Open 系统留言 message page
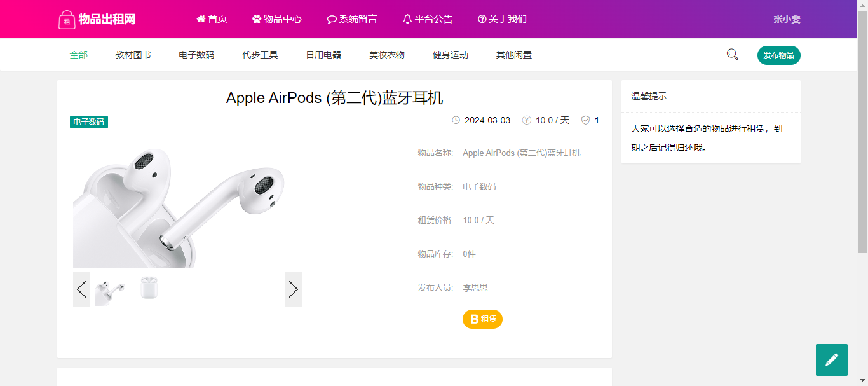The width and height of the screenshot is (868, 386). coord(352,19)
